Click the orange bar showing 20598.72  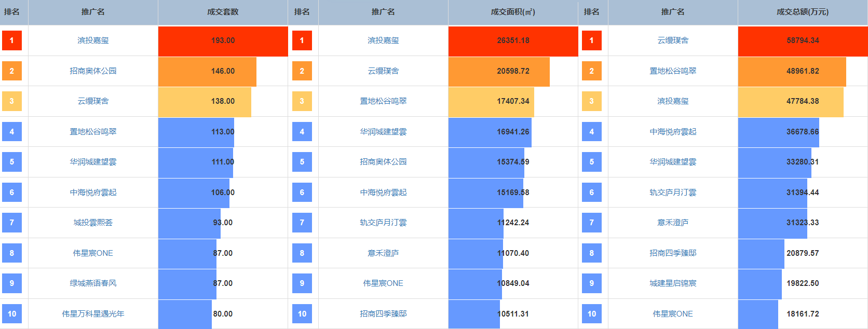tap(498, 71)
